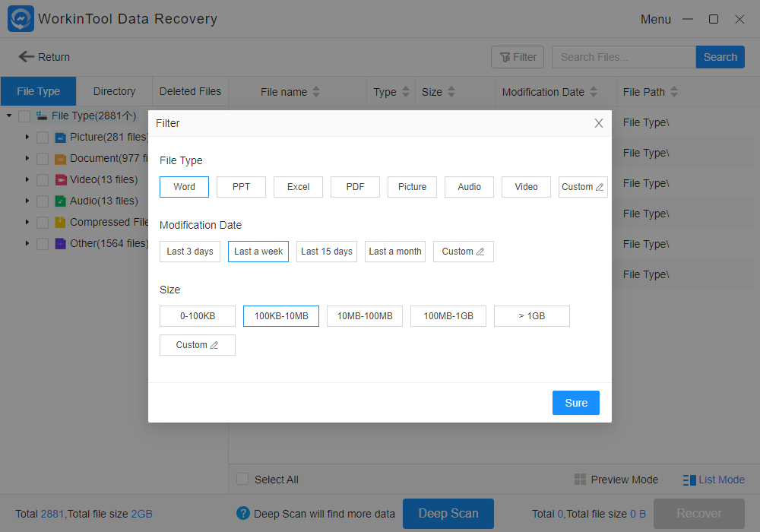This screenshot has width=760, height=532.
Task: Click the File Type root computer icon
Action: click(x=42, y=116)
